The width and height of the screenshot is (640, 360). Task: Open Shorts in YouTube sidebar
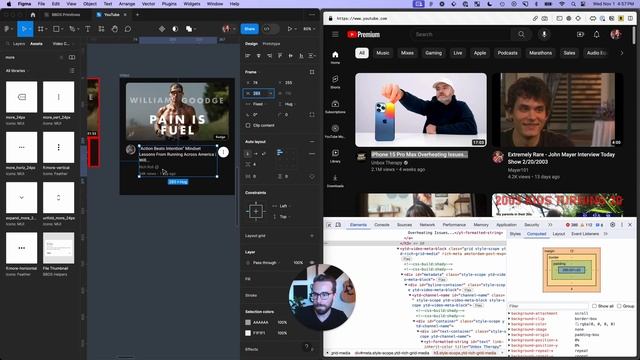(x=335, y=82)
